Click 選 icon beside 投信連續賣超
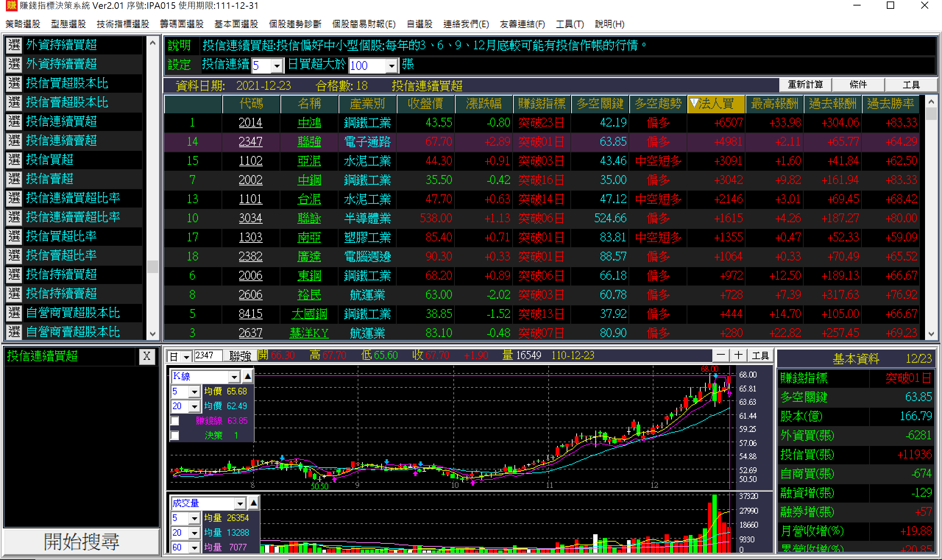This screenshot has width=942, height=560. [14, 141]
